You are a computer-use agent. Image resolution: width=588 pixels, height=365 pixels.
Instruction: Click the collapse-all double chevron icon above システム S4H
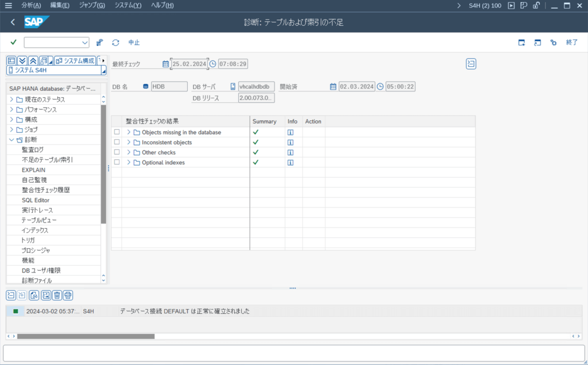point(33,60)
